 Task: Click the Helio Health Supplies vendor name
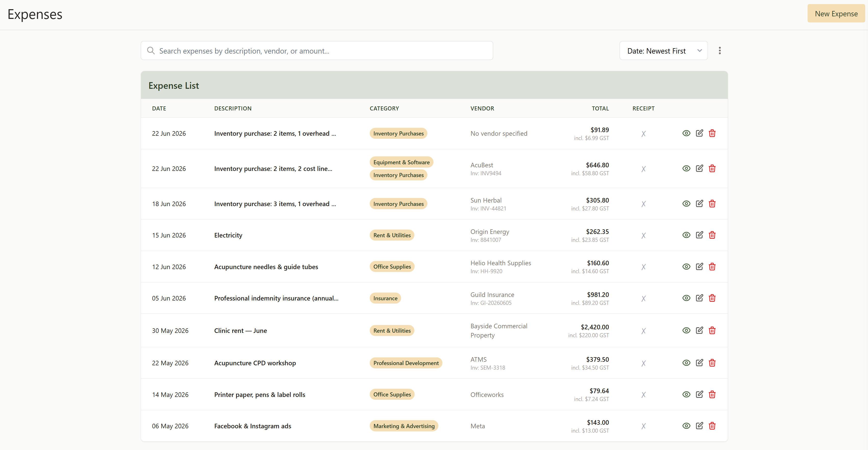500,263
